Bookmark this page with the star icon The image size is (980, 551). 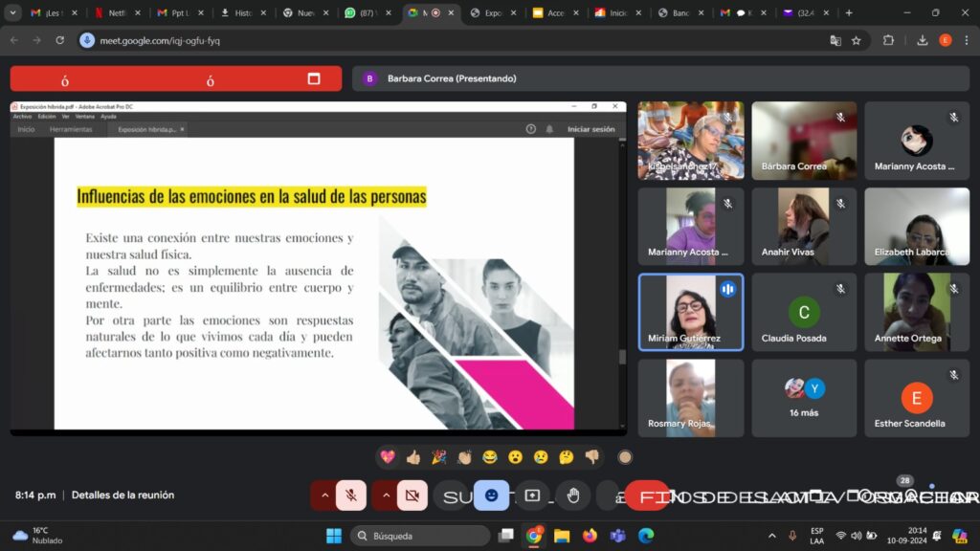(857, 40)
